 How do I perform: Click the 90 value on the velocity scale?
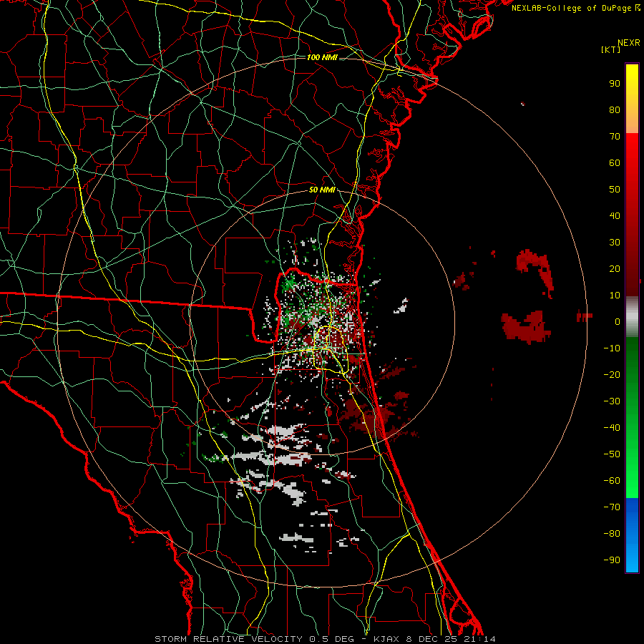point(615,84)
